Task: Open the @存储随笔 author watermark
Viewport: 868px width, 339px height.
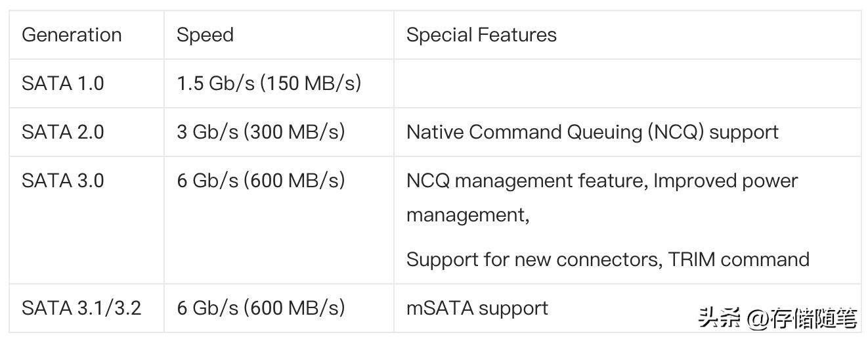Action: click(802, 319)
